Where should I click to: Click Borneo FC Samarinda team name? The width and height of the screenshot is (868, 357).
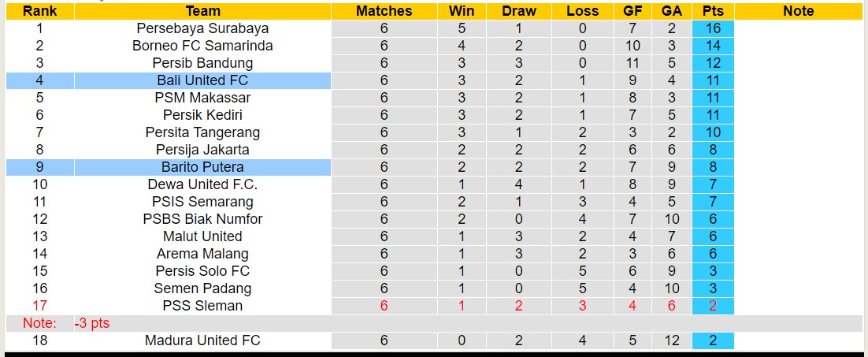tap(202, 46)
